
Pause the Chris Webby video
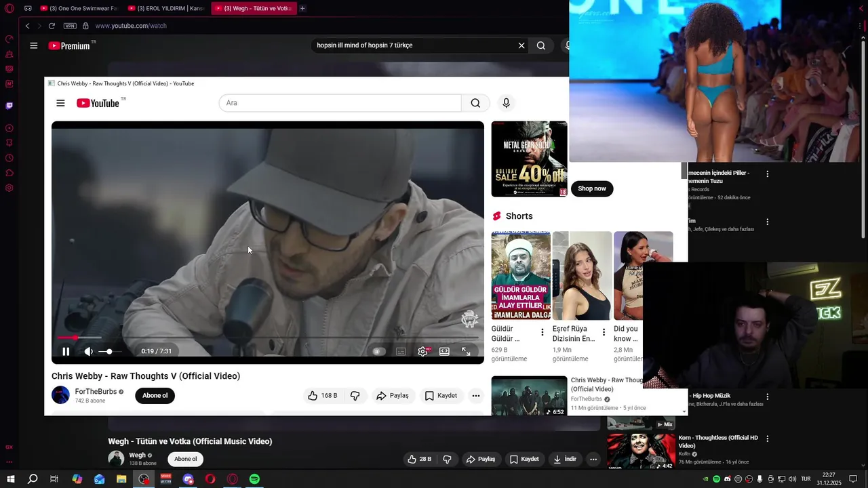tap(66, 351)
